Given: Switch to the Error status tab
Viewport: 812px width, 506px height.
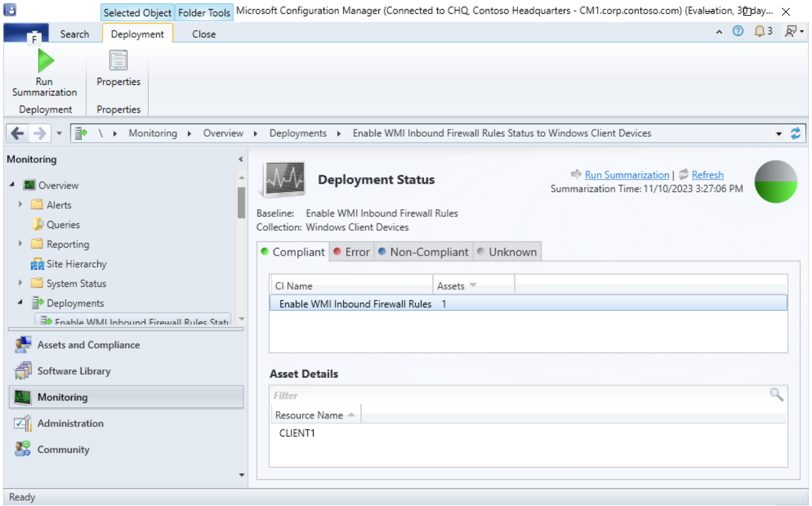Looking at the screenshot, I should click(x=351, y=252).
